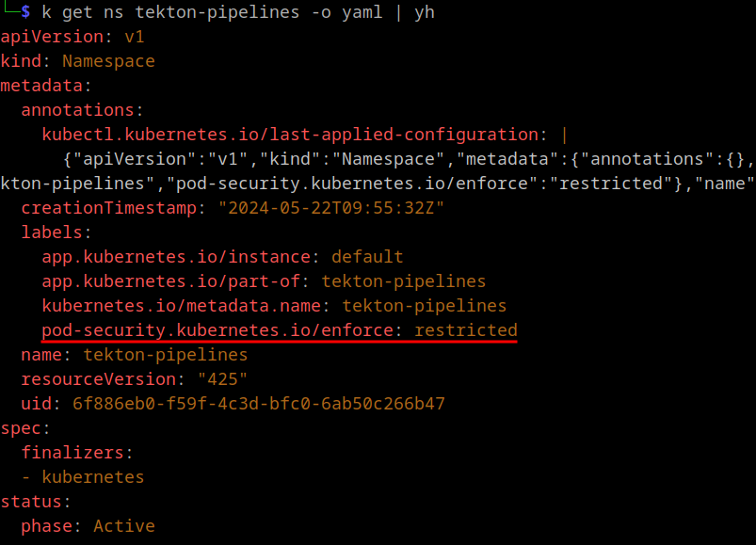Click the metadata key

click(x=41, y=86)
